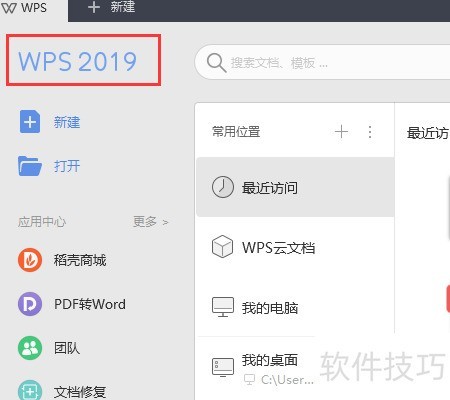Select 最近访问 in location list

[295, 187]
